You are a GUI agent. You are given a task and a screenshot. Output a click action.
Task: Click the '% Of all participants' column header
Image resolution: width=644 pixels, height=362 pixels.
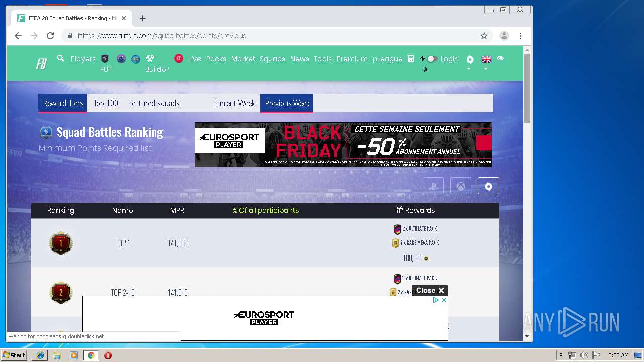click(266, 210)
